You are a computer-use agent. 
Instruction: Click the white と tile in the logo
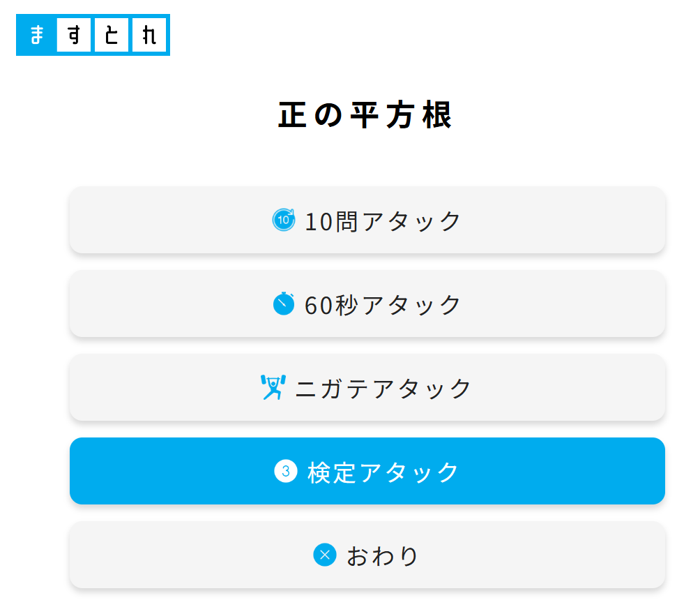[112, 35]
